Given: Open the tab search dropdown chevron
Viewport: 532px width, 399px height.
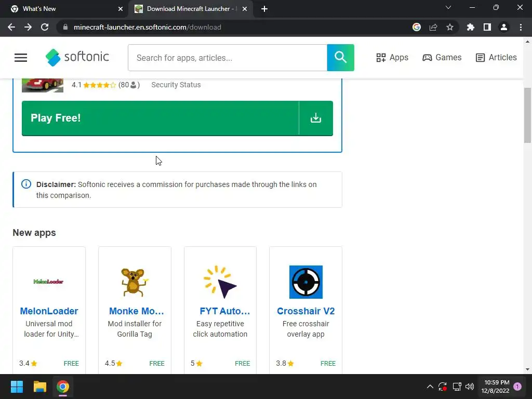Looking at the screenshot, I should click(x=448, y=7).
